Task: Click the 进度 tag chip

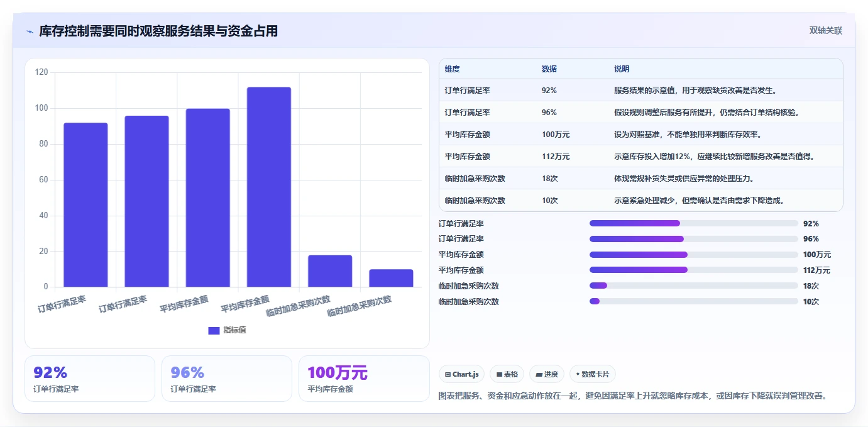Action: [x=547, y=374]
